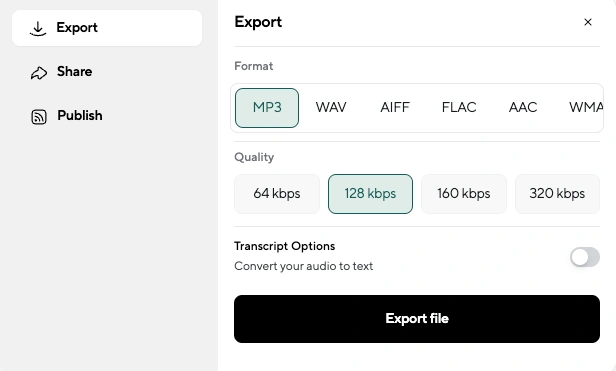
Task: Select FLAC format
Action: tap(459, 108)
